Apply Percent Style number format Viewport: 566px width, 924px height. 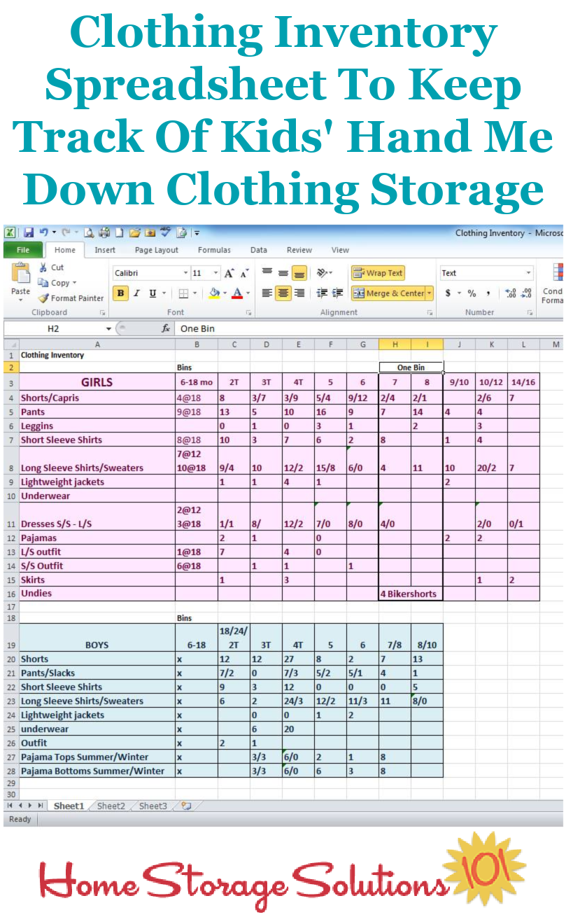(x=472, y=293)
